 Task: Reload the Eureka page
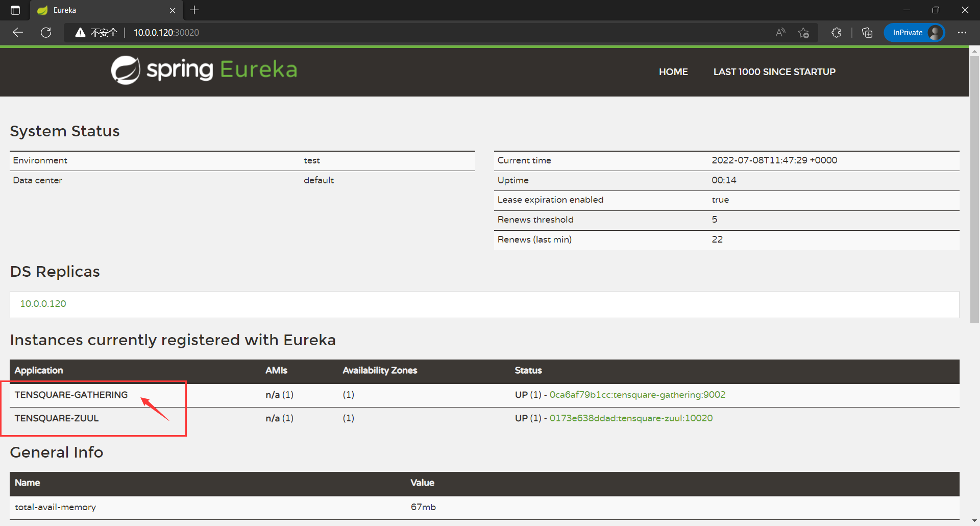click(46, 33)
